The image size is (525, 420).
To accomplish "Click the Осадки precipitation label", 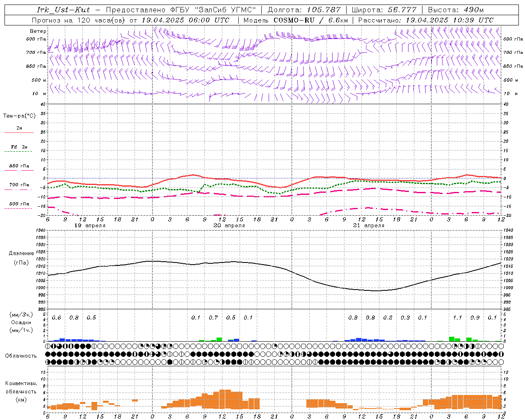I will (21, 322).
